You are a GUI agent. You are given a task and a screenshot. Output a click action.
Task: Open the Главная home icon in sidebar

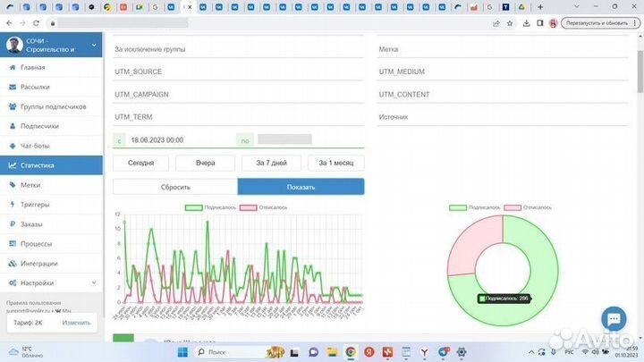pos(13,68)
